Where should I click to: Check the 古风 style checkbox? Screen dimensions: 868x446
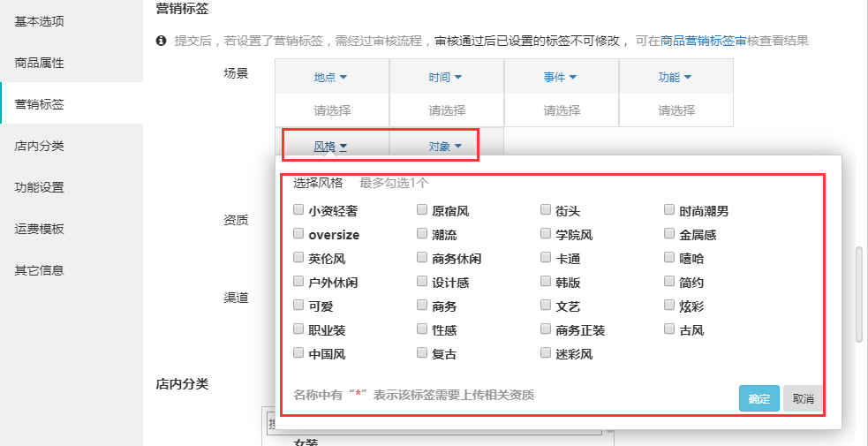tap(670, 330)
